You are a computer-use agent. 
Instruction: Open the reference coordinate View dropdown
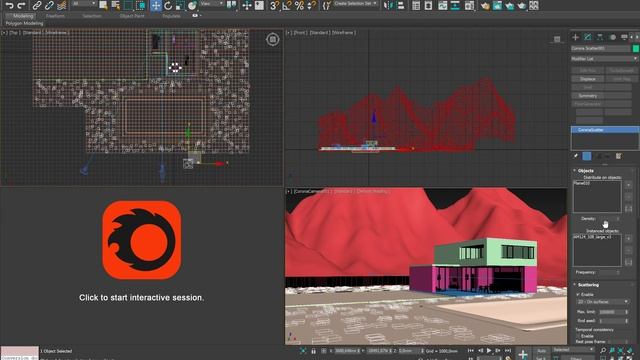pos(212,4)
